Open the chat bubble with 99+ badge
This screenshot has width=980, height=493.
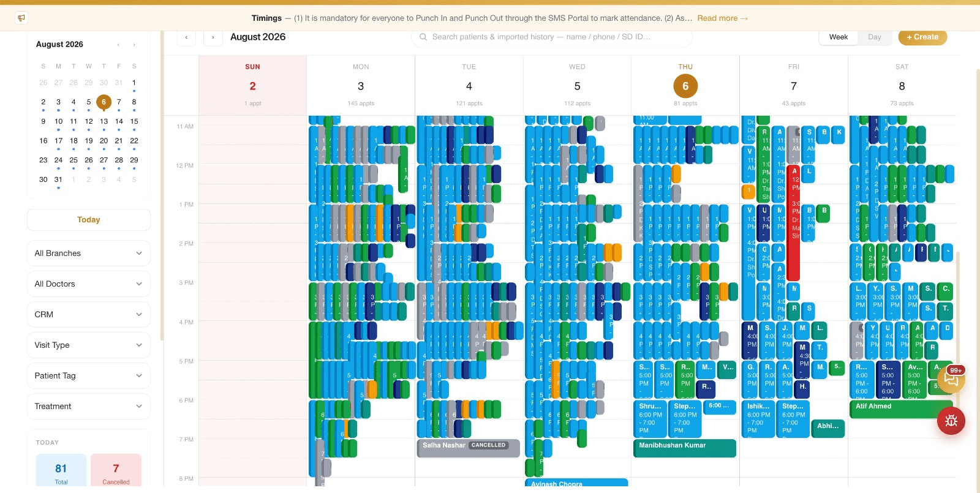coord(951,379)
